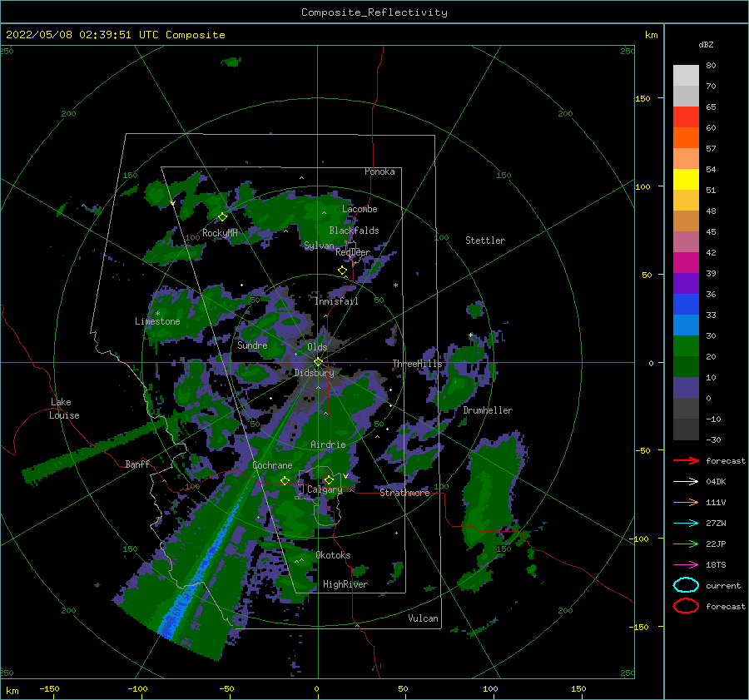The width and height of the screenshot is (749, 700).
Task: Click the Sundre label
Action: click(x=252, y=345)
